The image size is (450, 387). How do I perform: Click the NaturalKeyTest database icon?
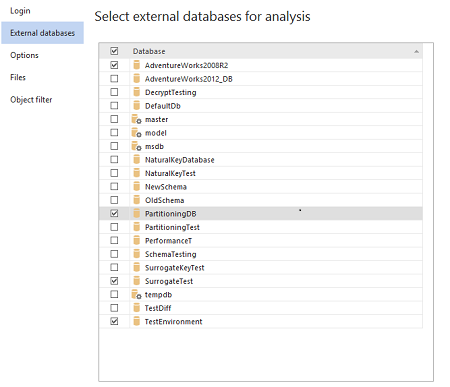coord(136,173)
